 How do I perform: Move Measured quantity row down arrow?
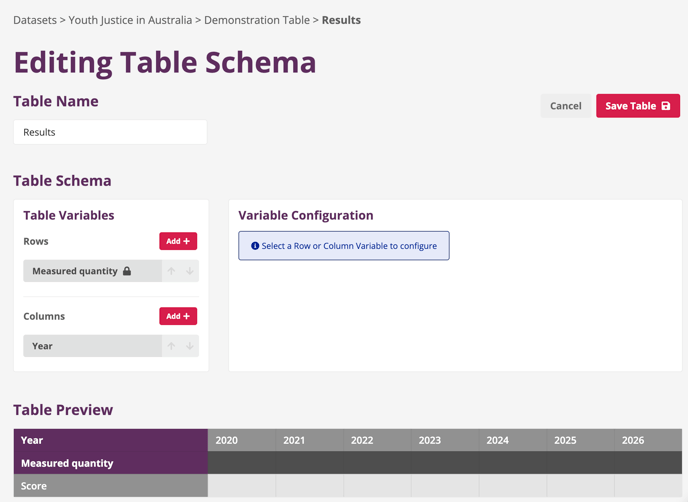(190, 271)
